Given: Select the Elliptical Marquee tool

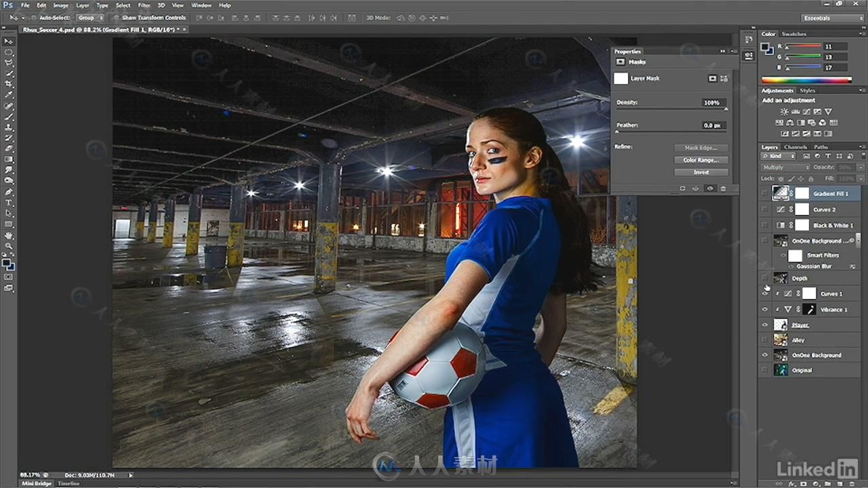Looking at the screenshot, I should pos(9,52).
